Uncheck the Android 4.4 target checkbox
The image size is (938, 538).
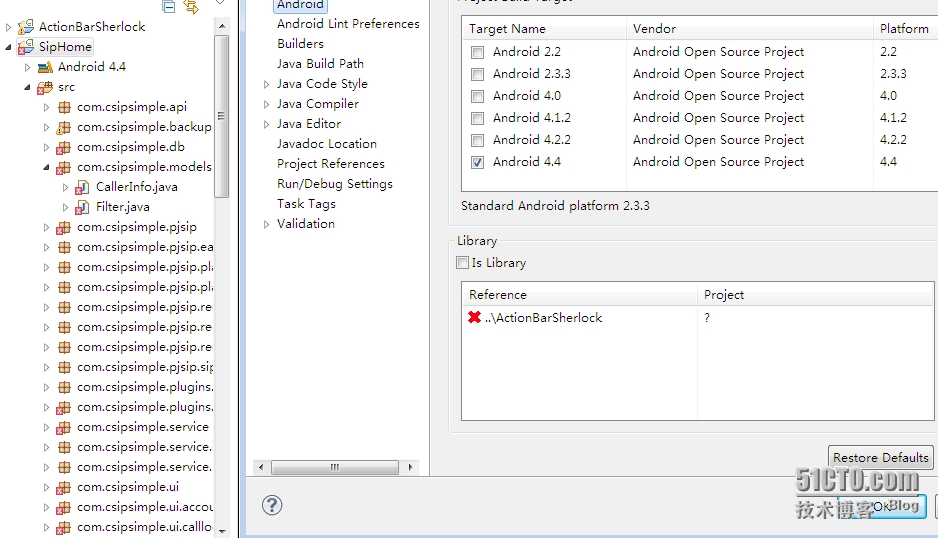coord(477,162)
